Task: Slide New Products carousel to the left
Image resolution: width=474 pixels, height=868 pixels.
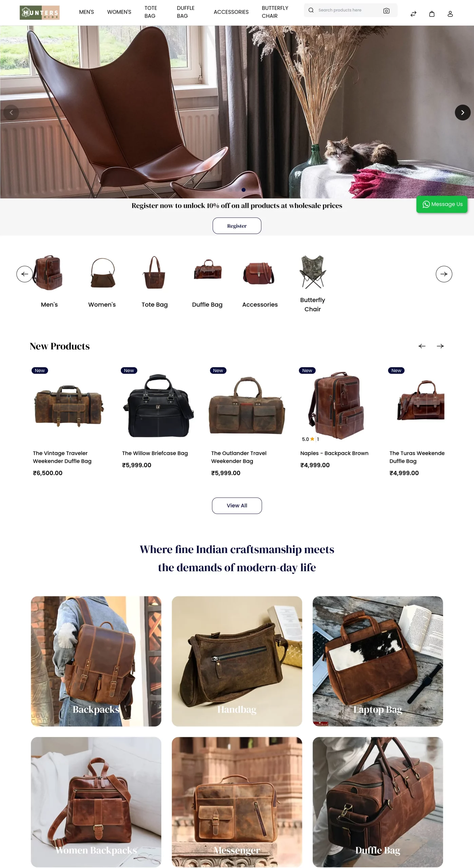Action: pos(422,346)
